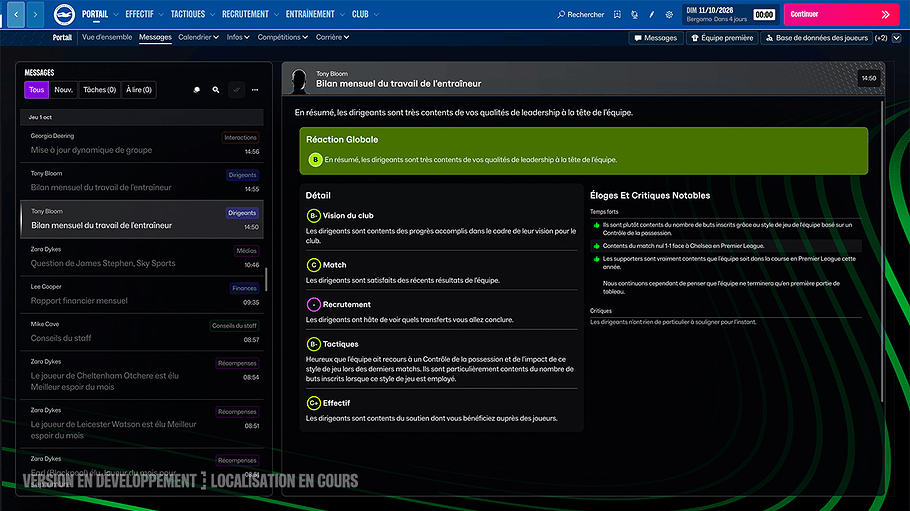
Task: Open Base de données des joueurs bookmark
Action: coord(817,38)
